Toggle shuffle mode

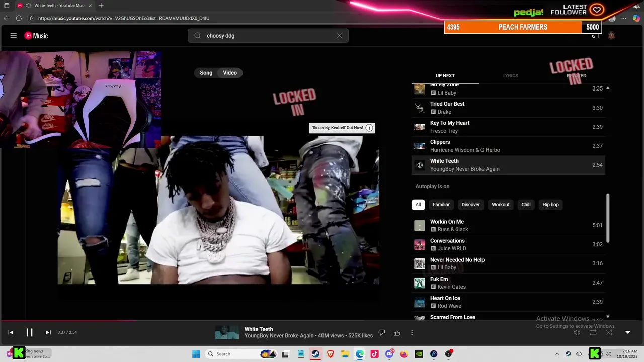tap(609, 332)
